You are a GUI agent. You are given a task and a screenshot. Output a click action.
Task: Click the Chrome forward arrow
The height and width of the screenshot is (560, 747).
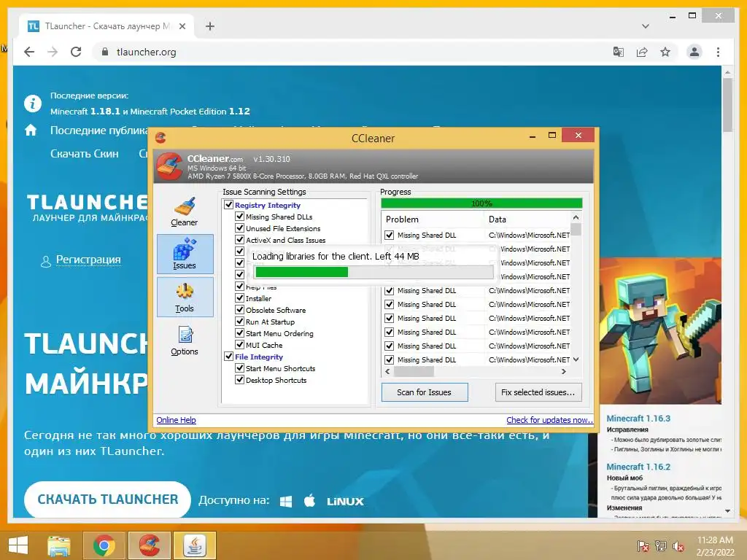[53, 52]
